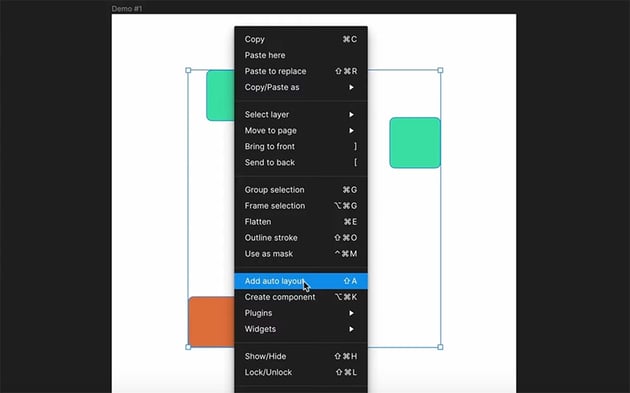Click Use as mask
The width and height of the screenshot is (630, 393).
click(x=301, y=254)
